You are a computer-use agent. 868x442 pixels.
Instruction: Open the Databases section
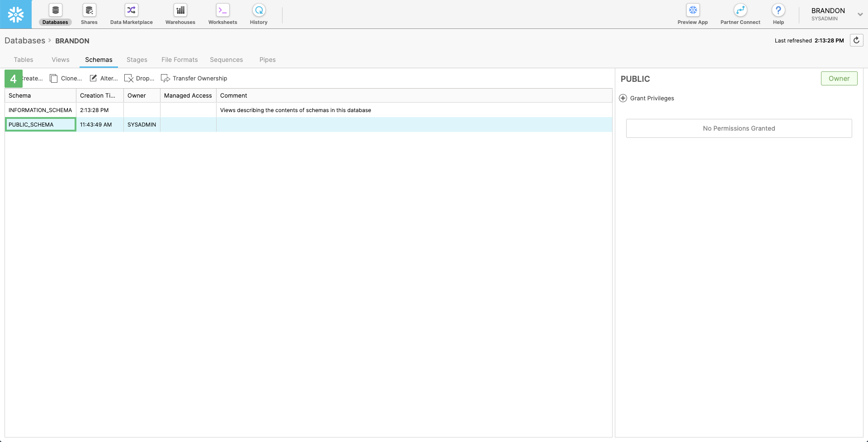pos(55,14)
